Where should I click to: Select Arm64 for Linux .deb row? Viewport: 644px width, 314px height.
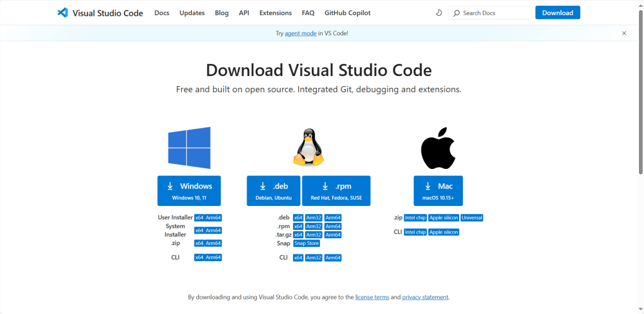[x=333, y=218]
